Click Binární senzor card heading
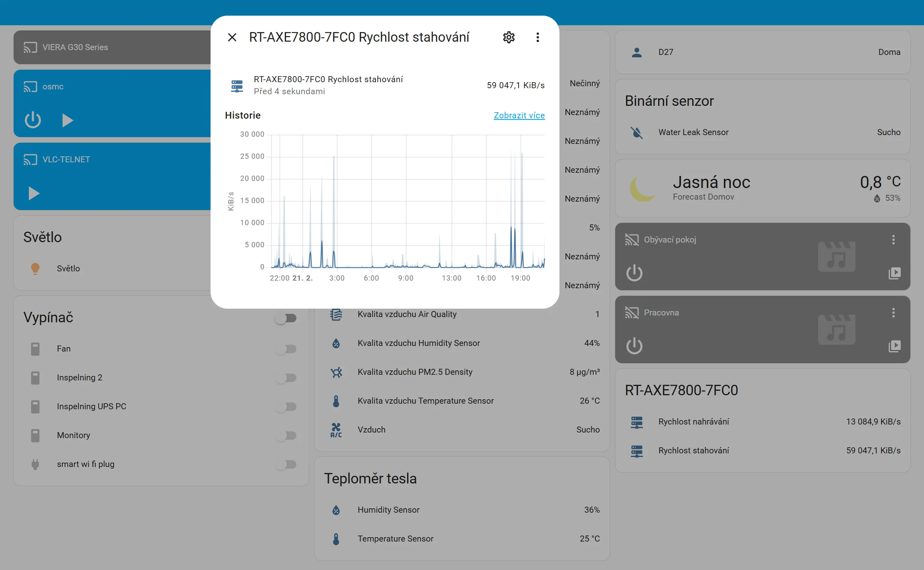 click(669, 101)
